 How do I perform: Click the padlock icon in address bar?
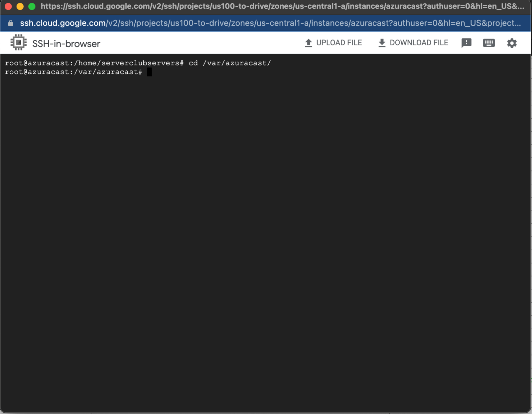(11, 23)
